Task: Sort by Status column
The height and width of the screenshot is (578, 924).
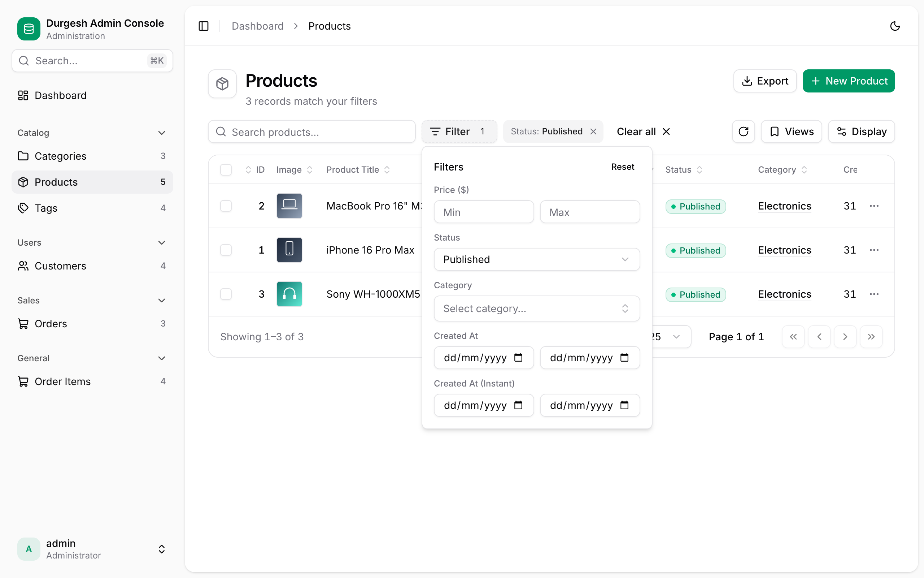Action: point(684,170)
